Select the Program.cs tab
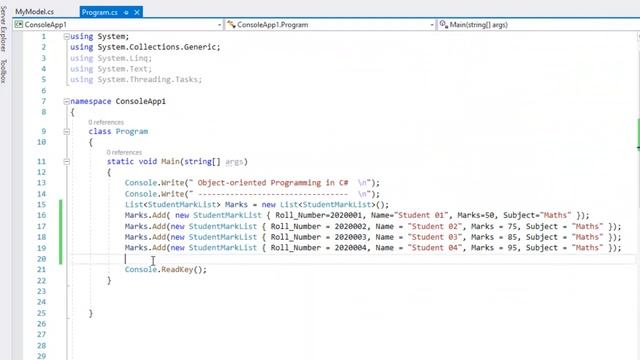Screen dimensions: 640x360 click(x=100, y=12)
